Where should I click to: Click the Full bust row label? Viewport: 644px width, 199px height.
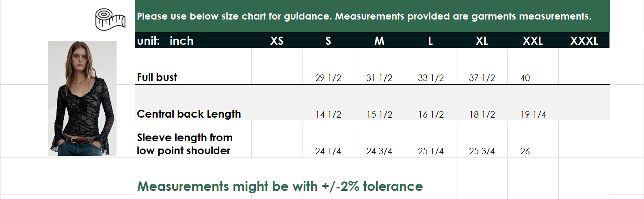click(x=157, y=77)
